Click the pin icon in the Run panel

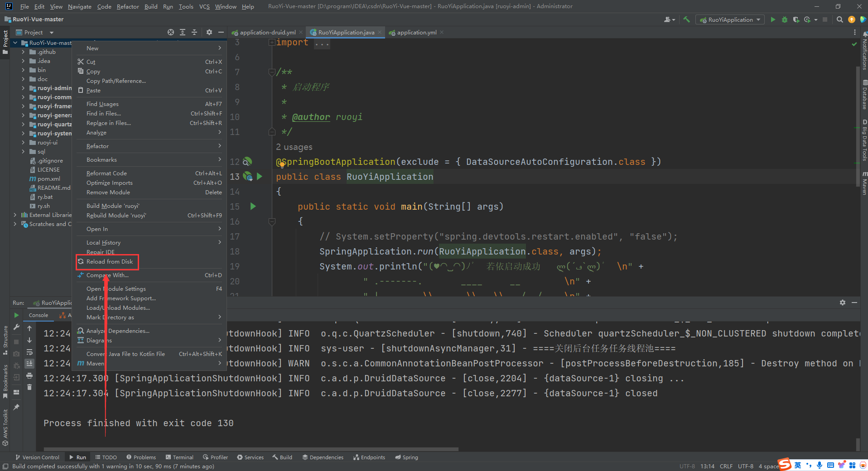coord(16,407)
